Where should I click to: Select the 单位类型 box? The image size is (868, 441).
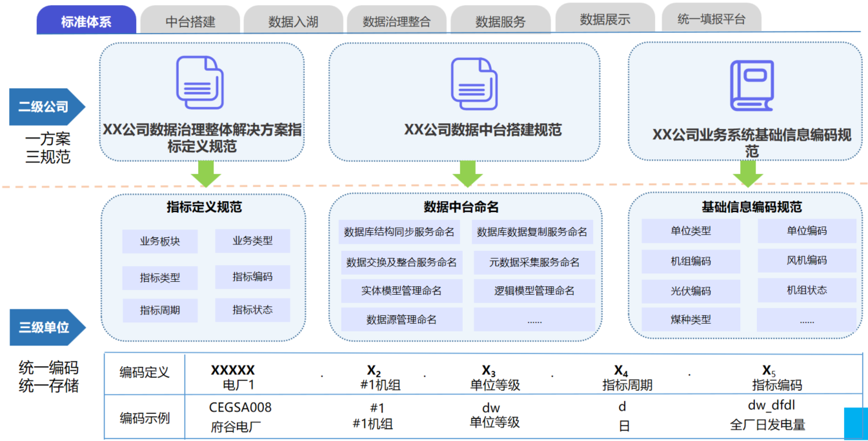point(691,231)
